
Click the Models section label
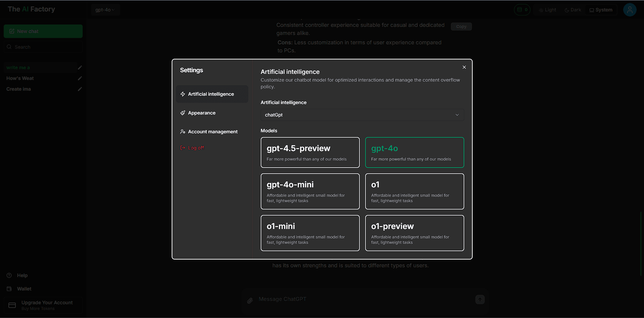pos(269,131)
